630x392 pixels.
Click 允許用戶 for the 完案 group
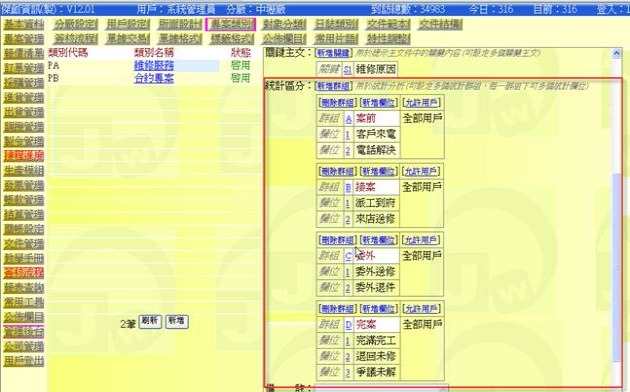click(421, 308)
